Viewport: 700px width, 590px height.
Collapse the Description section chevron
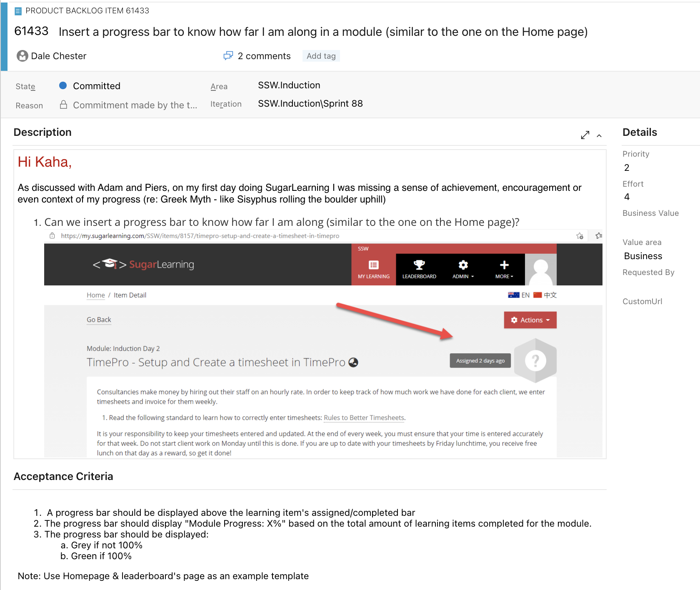click(599, 135)
